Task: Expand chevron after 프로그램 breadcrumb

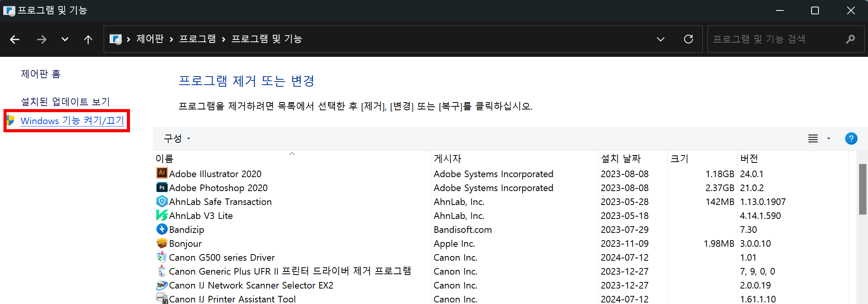Action: pyautogui.click(x=224, y=39)
